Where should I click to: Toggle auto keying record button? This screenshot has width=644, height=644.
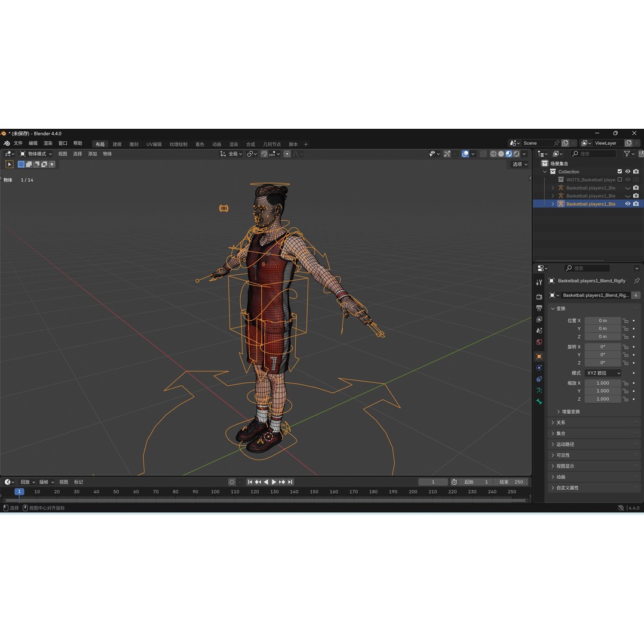232,482
